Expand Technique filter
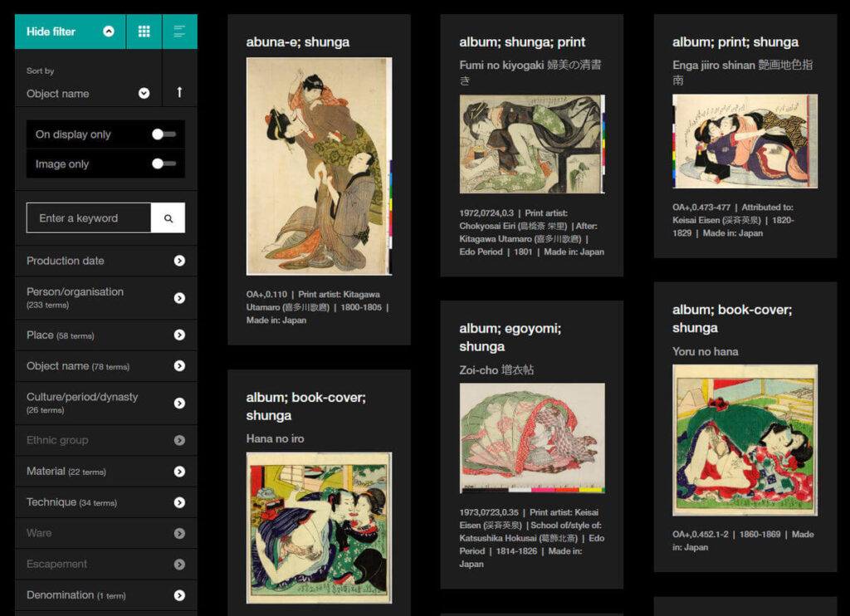850x616 pixels. click(105, 502)
